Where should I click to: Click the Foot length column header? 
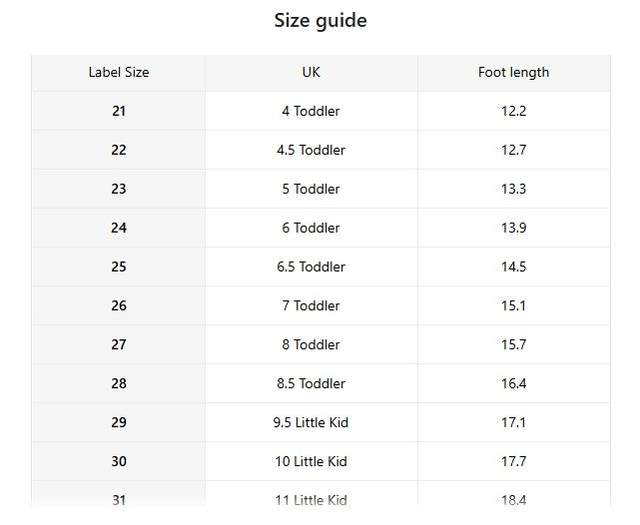click(x=513, y=73)
